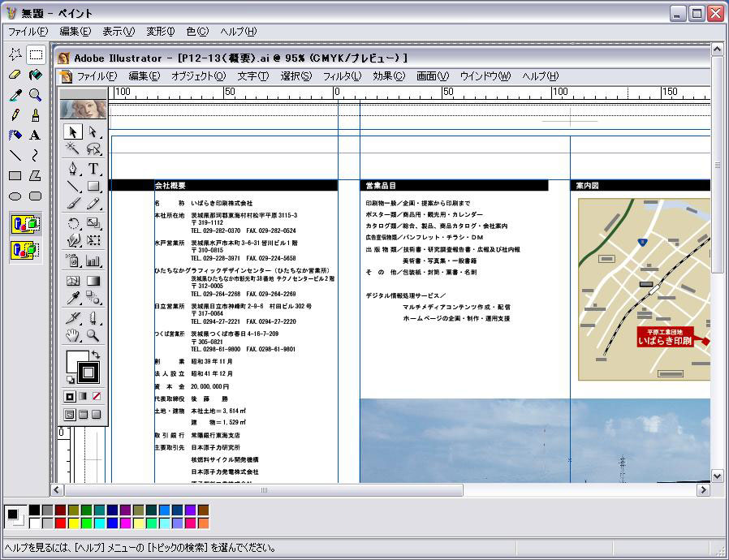Viewport: 729px width, 560px height.
Task: Select the Paint airbrush tool
Action: tap(15, 136)
